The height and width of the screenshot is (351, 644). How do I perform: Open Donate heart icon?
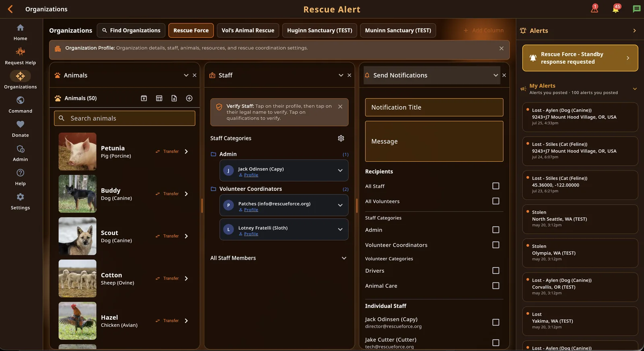[x=20, y=124]
